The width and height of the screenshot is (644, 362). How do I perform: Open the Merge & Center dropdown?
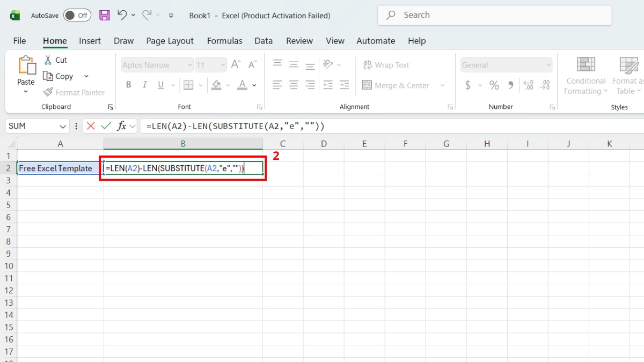tap(443, 85)
